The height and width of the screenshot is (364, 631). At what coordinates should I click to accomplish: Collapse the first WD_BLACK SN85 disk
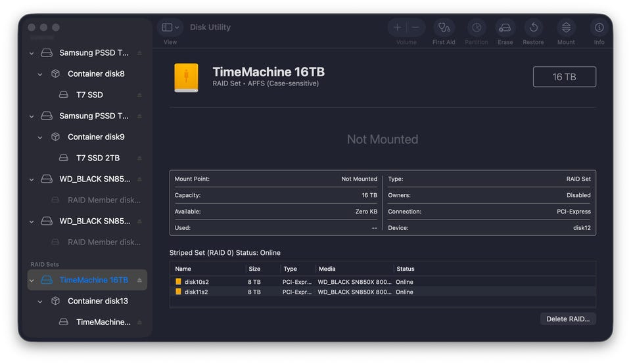32,179
